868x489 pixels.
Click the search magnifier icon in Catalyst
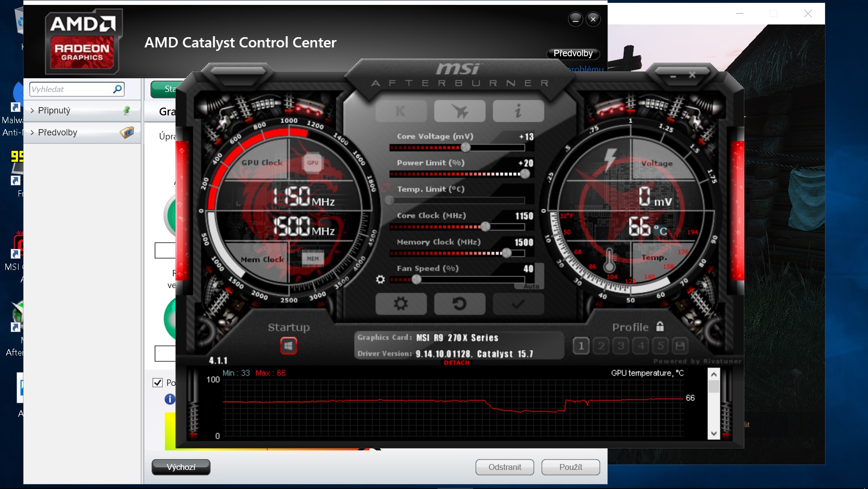[117, 89]
